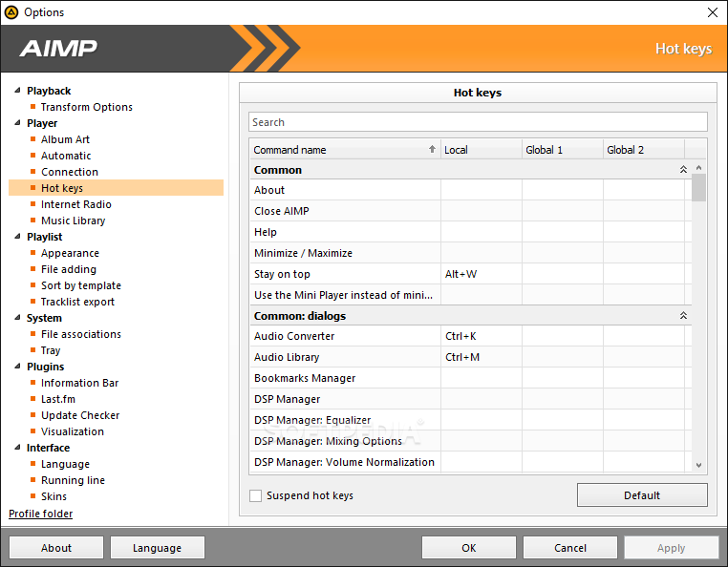Click the Search field for hot keys
728x567 pixels.
[x=478, y=122]
